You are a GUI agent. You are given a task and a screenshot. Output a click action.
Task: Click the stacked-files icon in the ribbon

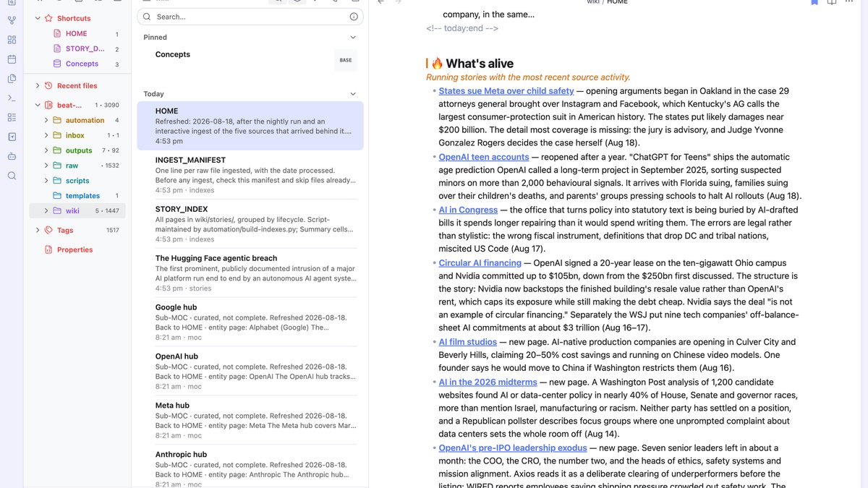coord(12,78)
